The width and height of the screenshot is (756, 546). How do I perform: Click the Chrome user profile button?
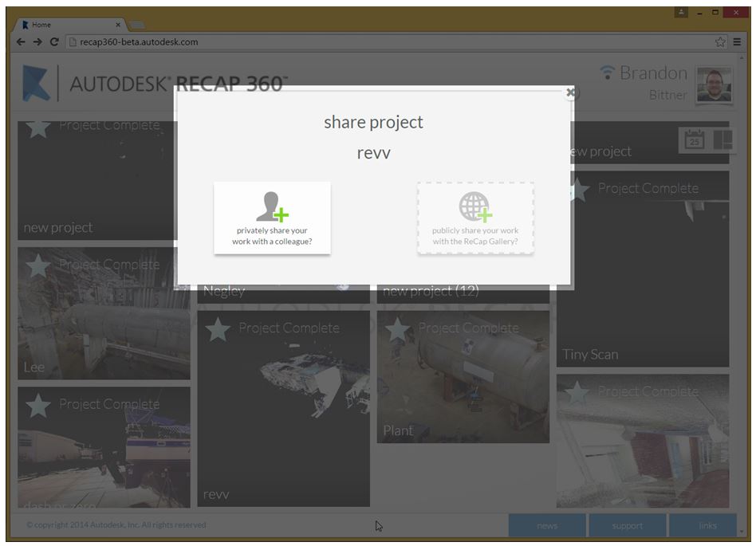click(681, 13)
